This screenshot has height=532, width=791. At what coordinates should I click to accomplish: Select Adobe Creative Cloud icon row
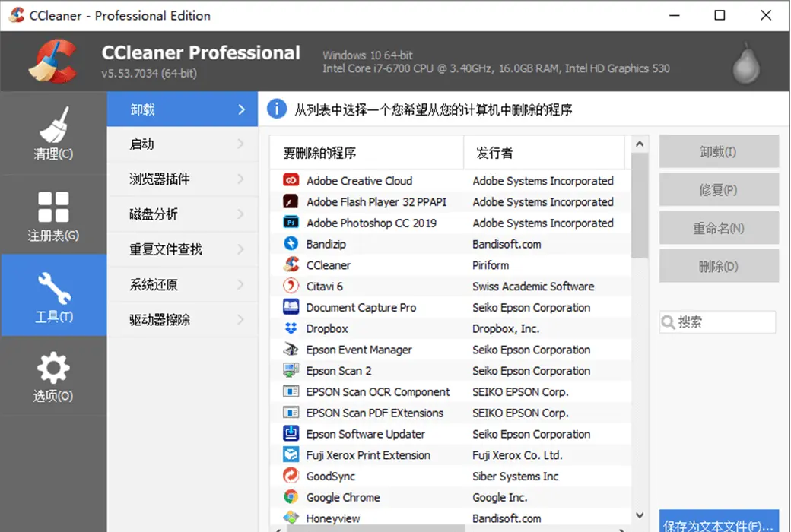click(291, 180)
